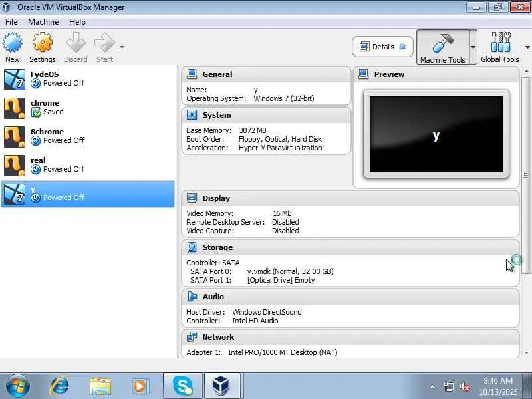Click the Global Tools icon
Viewport: 532px width, 399px height.
[x=500, y=43]
